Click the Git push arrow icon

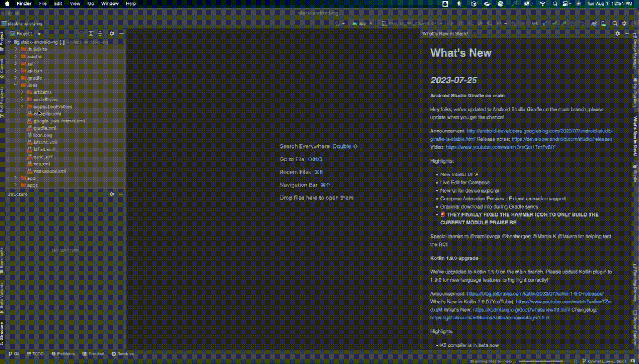563,23
